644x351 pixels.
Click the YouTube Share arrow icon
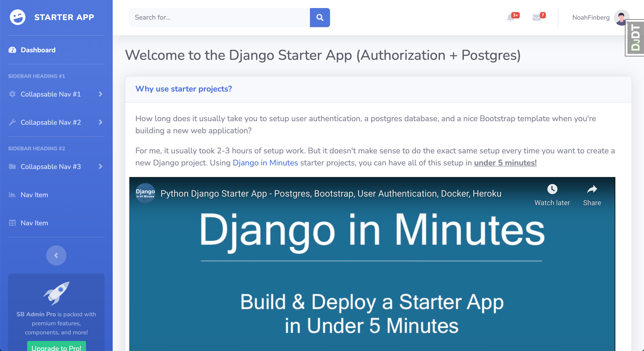point(592,189)
